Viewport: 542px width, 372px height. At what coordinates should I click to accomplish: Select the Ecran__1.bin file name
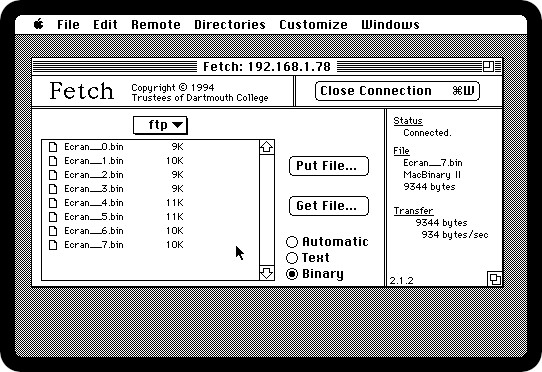(x=94, y=161)
